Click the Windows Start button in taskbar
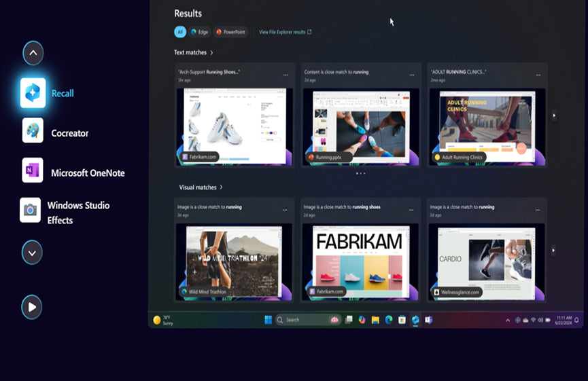Image resolution: width=588 pixels, height=381 pixels. [x=268, y=320]
